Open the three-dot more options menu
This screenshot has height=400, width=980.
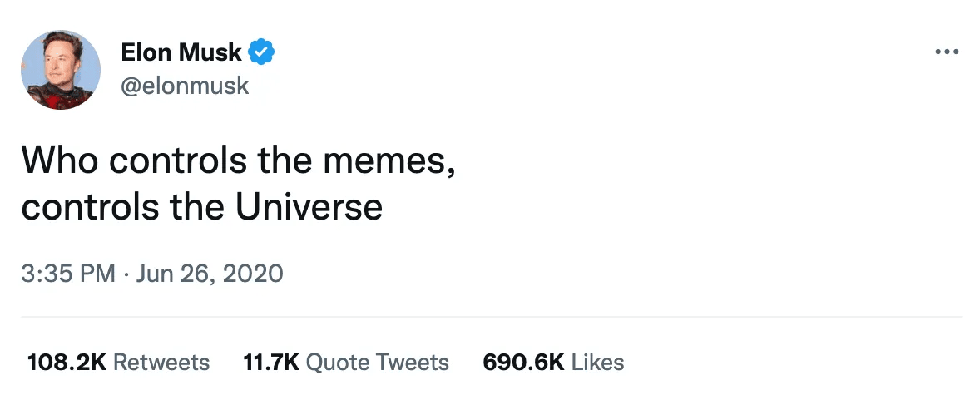click(x=947, y=52)
